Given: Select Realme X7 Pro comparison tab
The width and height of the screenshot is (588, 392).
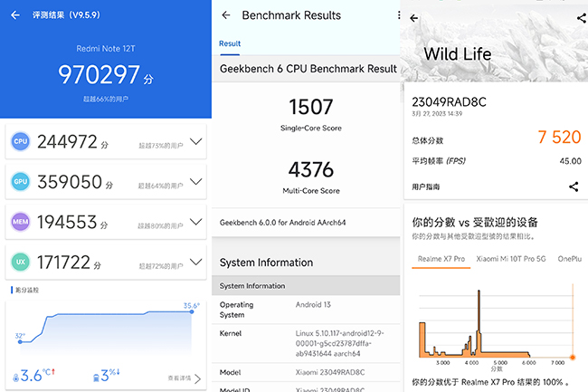Looking at the screenshot, I should (x=441, y=259).
